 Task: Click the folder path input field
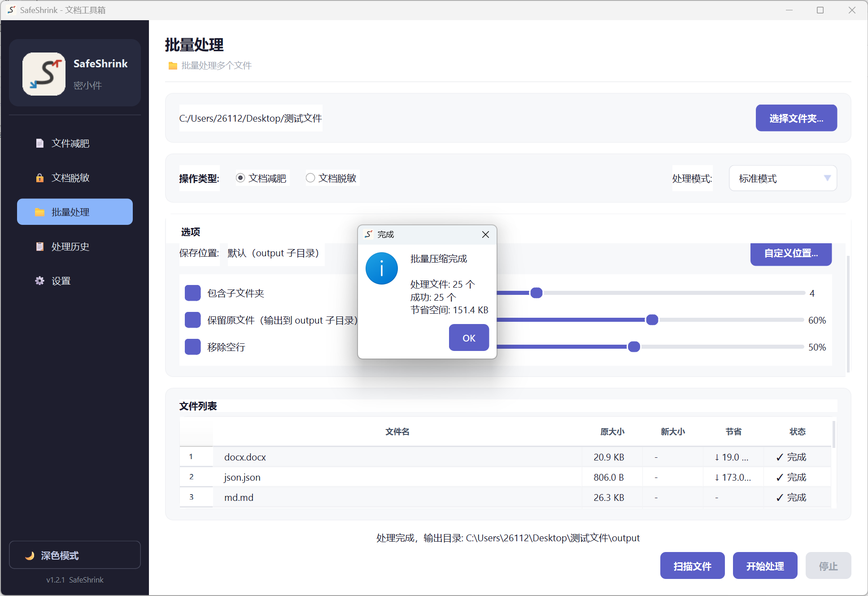click(251, 118)
